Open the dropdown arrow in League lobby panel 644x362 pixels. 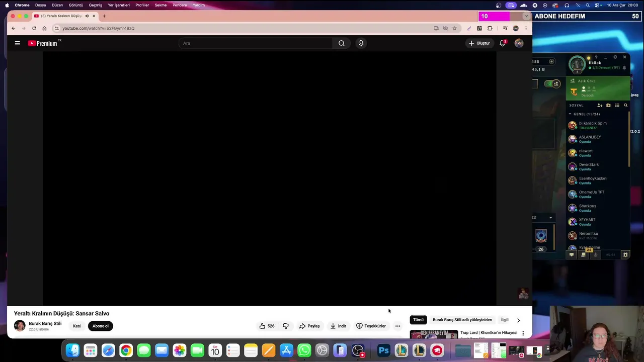pyautogui.click(x=550, y=218)
